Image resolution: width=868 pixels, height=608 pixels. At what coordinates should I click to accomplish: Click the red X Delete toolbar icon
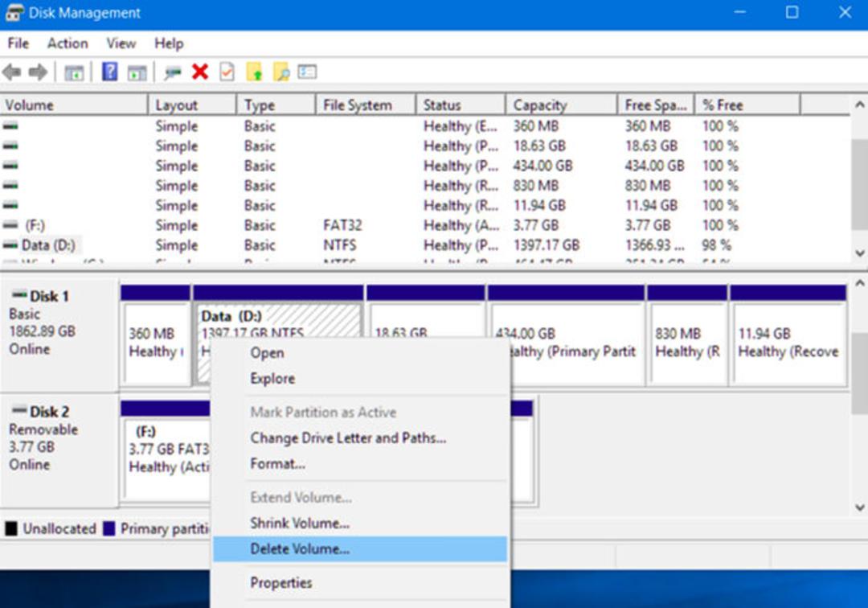tap(200, 72)
